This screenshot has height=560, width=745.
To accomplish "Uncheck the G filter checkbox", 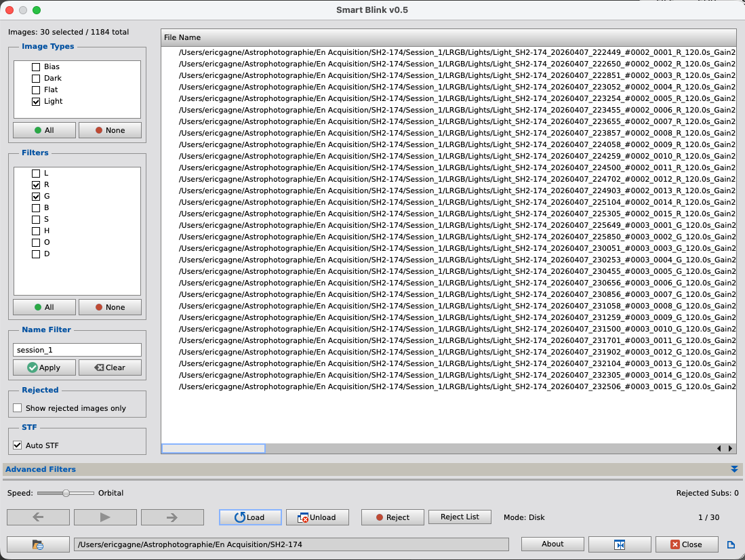I will coord(36,196).
